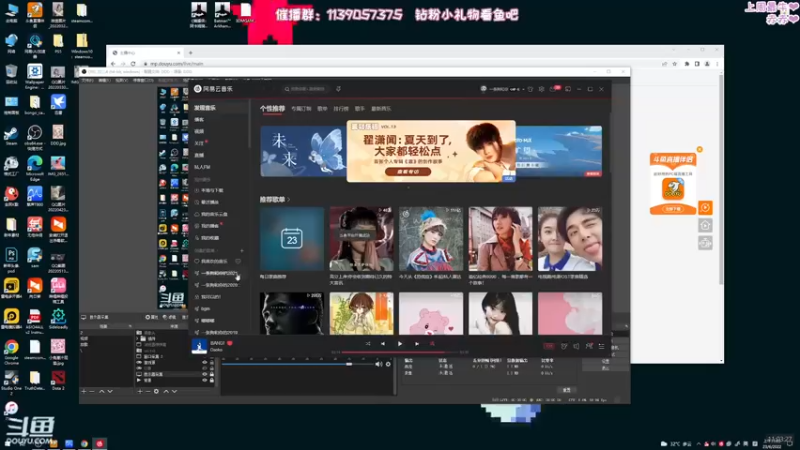Viewport: 800px width, 450px height.
Task: Close the Douyu live helper popup
Action: (699, 149)
